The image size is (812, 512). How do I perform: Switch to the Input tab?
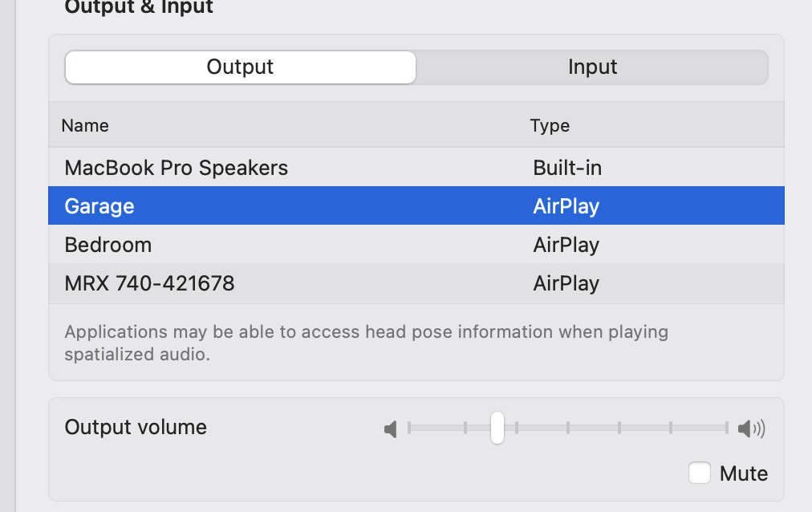pos(592,67)
